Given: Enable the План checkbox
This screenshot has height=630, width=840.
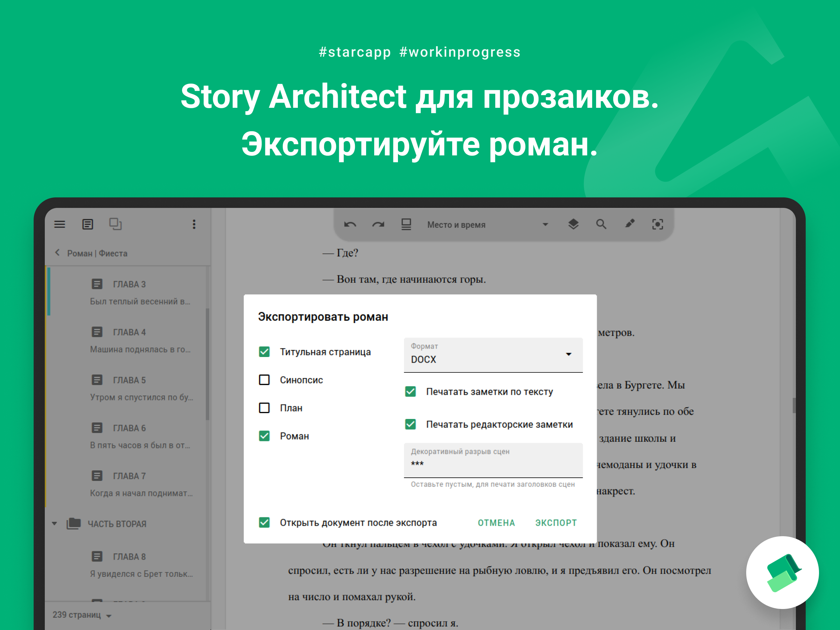Looking at the screenshot, I should click(264, 408).
